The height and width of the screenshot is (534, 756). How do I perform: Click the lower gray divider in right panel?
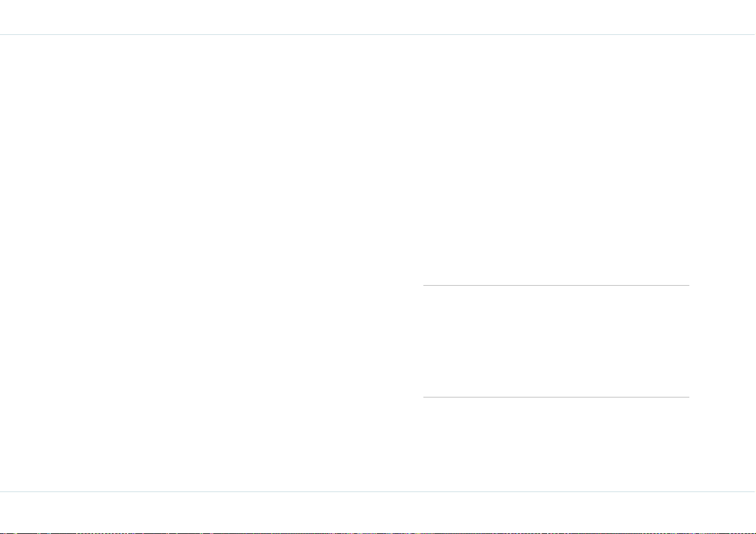click(x=556, y=397)
